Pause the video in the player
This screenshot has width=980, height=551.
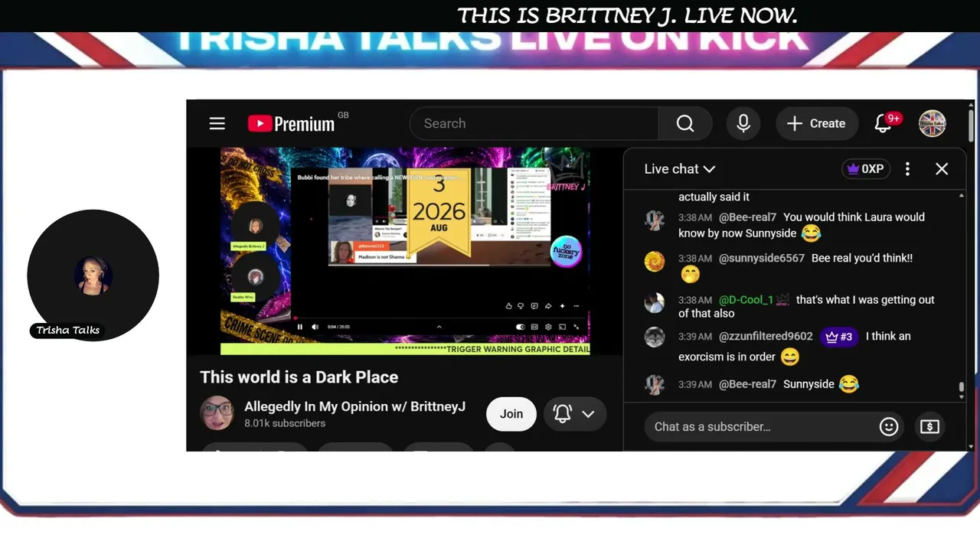pyautogui.click(x=300, y=327)
